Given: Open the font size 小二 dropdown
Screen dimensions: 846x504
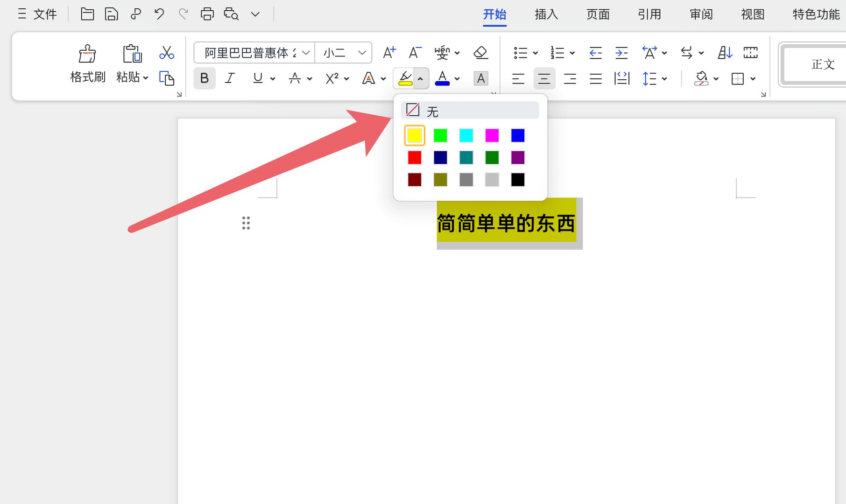Looking at the screenshot, I should coord(362,53).
